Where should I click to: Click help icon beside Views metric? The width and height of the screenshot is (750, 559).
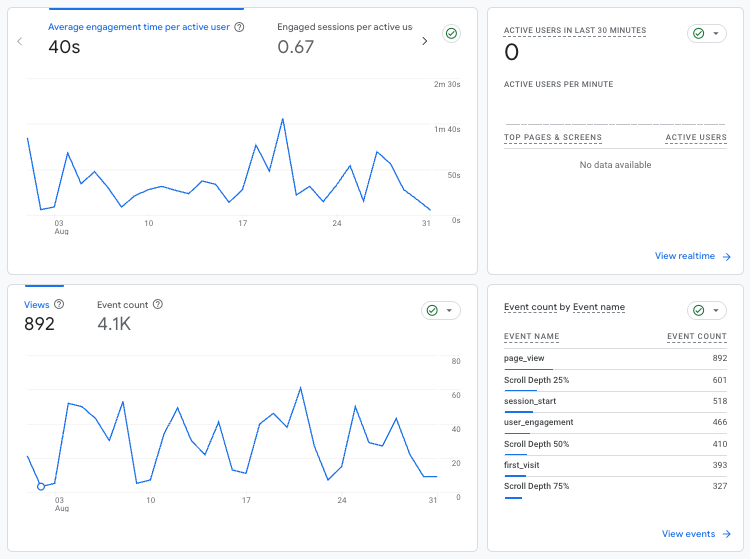(x=59, y=304)
